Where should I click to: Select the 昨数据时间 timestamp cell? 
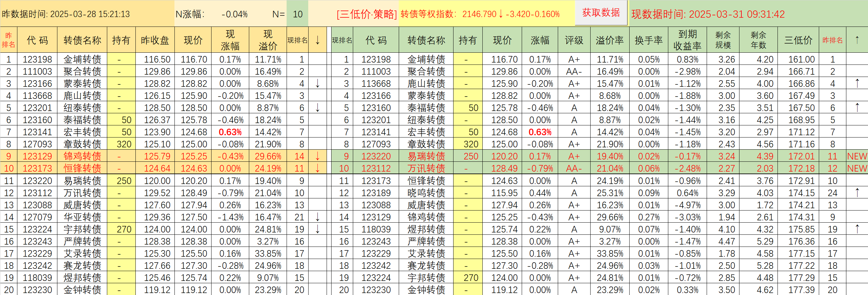coord(87,14)
